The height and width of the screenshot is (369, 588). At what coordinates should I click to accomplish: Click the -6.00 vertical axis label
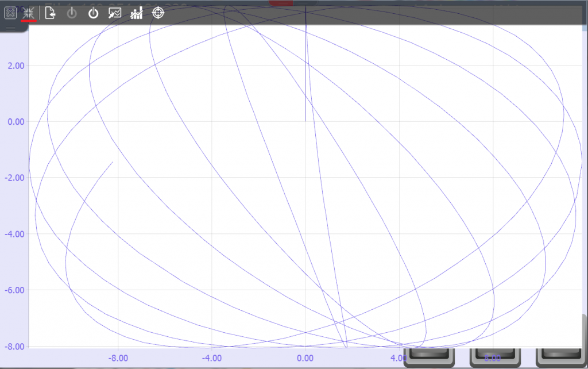[14, 290]
